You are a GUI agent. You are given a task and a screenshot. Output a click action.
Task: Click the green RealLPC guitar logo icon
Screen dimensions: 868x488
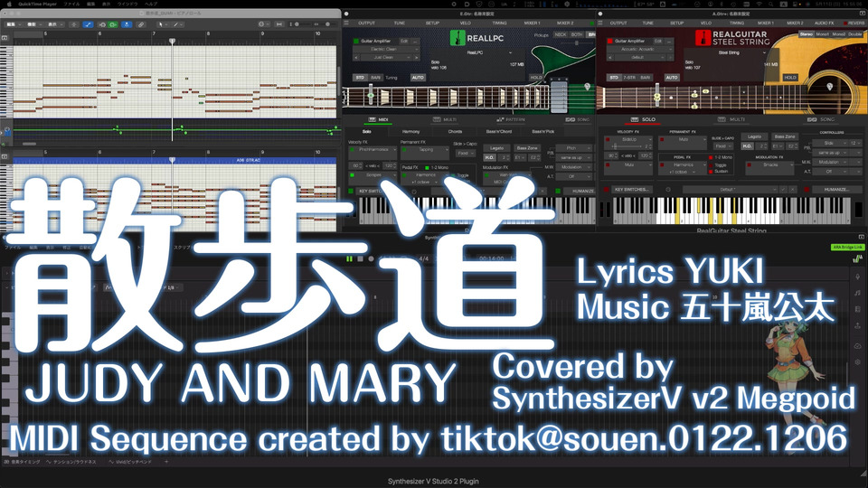(x=458, y=38)
